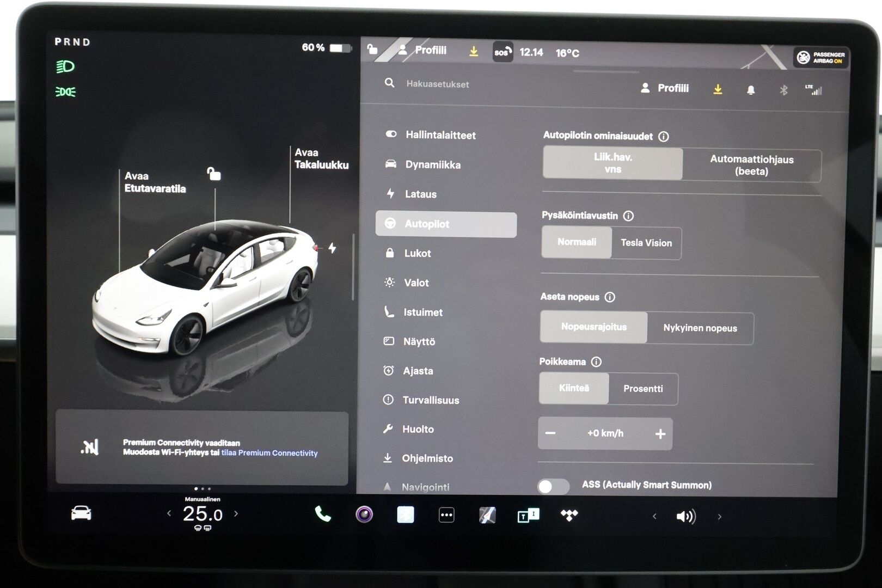Click the top bar lock icon

coord(372,50)
